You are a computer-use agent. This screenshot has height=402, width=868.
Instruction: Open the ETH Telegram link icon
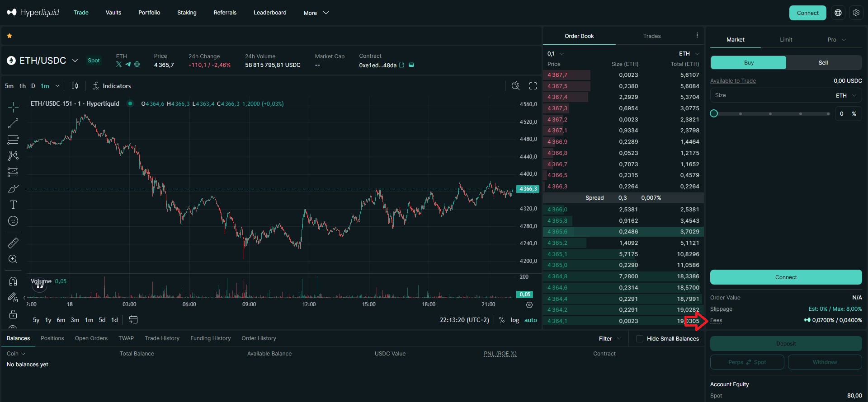tap(128, 65)
